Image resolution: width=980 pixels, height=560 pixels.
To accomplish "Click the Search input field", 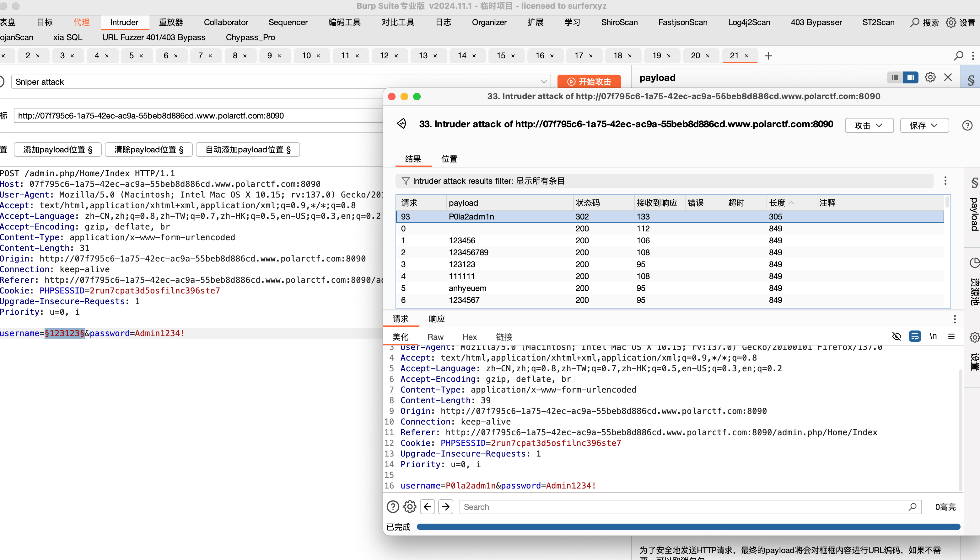I will pos(685,507).
